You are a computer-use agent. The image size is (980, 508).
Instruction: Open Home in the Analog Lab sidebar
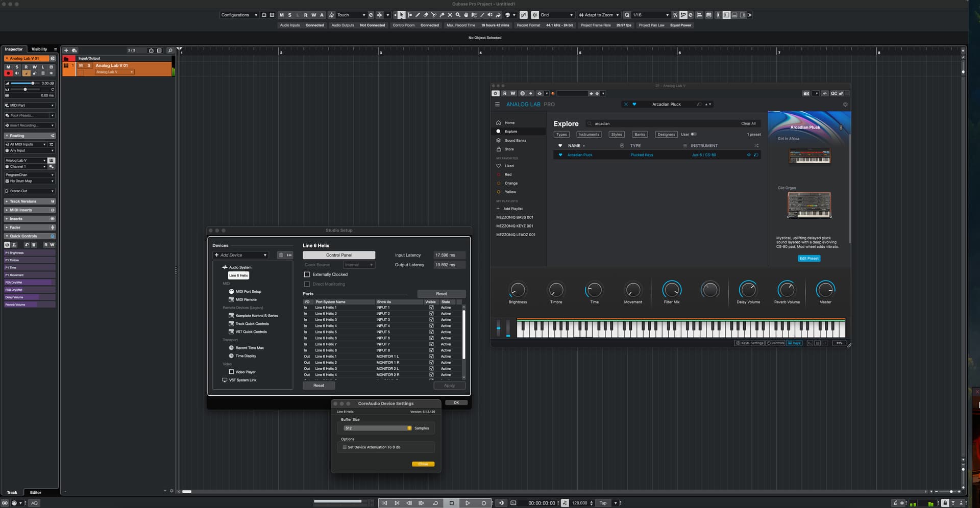point(509,123)
